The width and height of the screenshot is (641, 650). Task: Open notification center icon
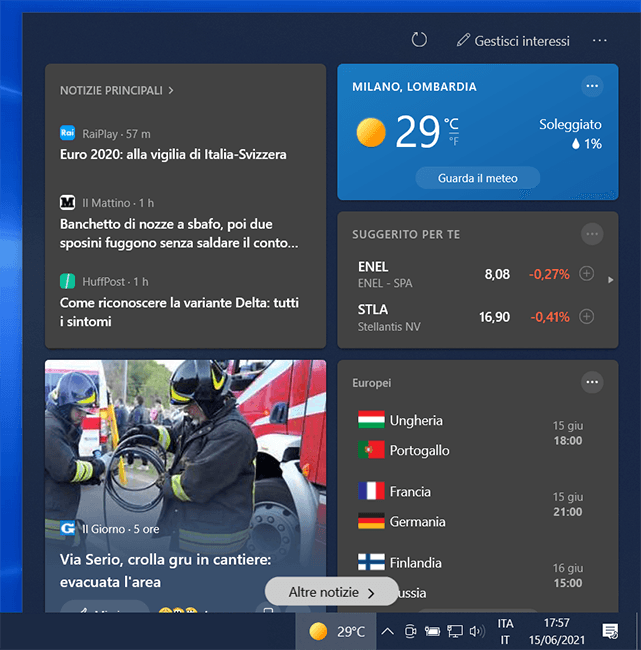(610, 632)
